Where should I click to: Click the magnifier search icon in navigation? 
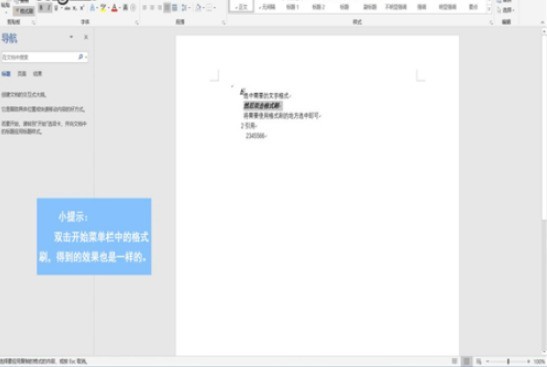pos(81,57)
